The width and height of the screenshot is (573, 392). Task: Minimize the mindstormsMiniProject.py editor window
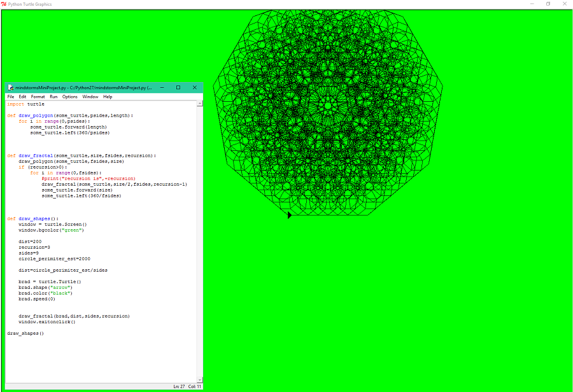click(x=162, y=88)
